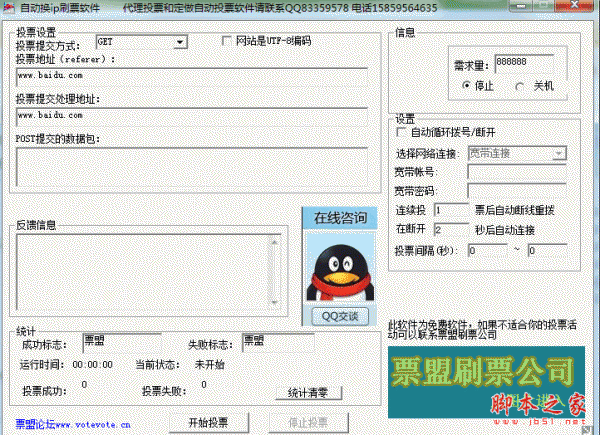The image size is (600, 435).
Task: Click the 反馈信息 scrollbar up arrow
Action: (275, 242)
